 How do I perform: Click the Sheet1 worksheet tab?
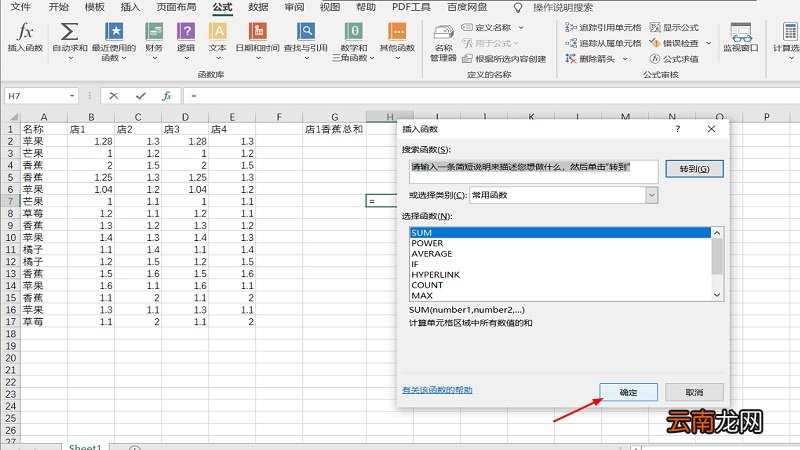click(85, 446)
